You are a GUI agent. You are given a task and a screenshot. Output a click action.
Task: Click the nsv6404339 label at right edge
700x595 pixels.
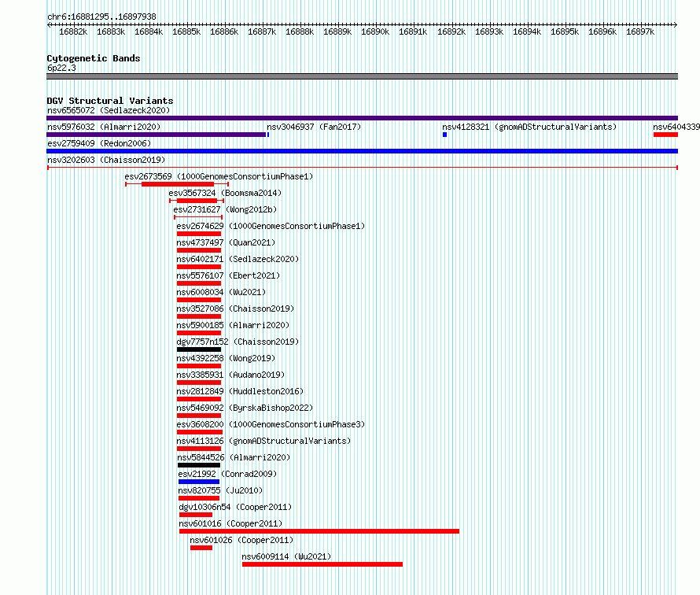676,127
